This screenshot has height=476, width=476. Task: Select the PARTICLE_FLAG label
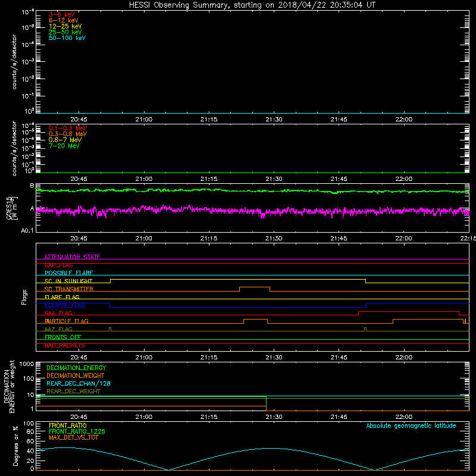coord(67,321)
